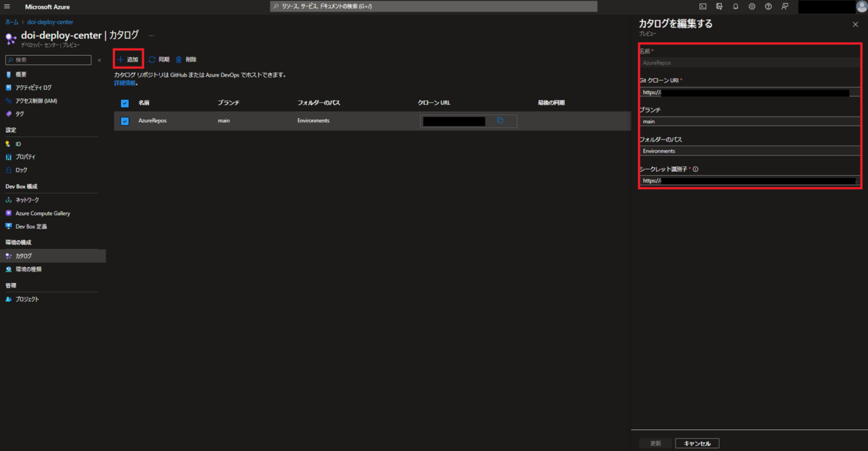Image resolution: width=868 pixels, height=451 pixels.
Task: Click the フォルダーのパス column header
Action: tap(318, 103)
